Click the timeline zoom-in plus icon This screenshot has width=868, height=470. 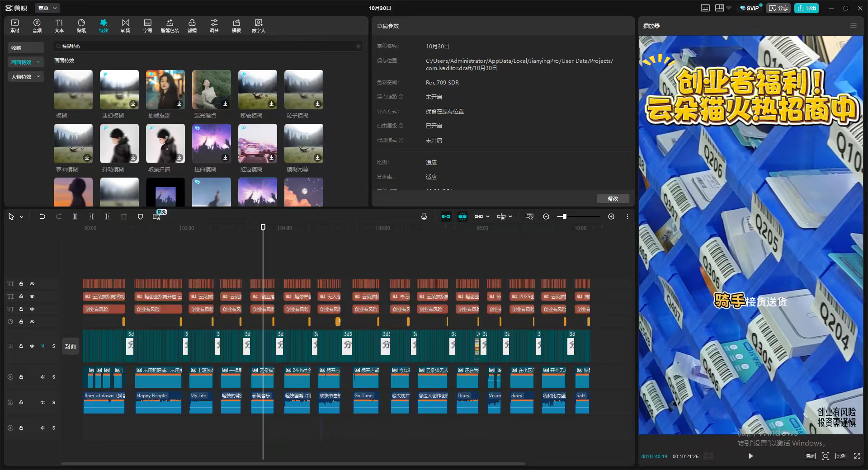point(611,216)
